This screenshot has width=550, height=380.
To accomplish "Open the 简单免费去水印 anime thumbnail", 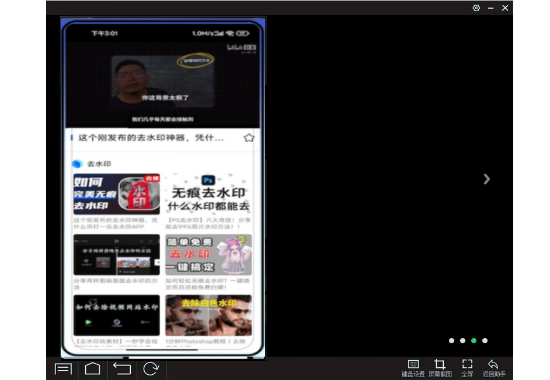I will pyautogui.click(x=208, y=255).
